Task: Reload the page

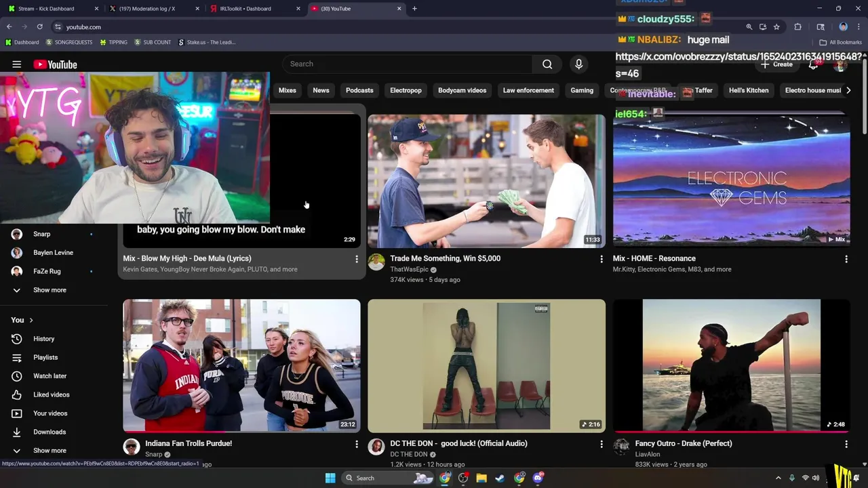Action: tap(40, 27)
